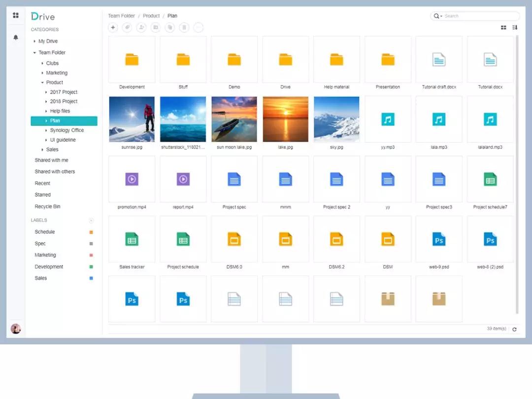Image resolution: width=532 pixels, height=399 pixels.
Task: Expand the 2018 Project folder arrow
Action: tap(46, 101)
